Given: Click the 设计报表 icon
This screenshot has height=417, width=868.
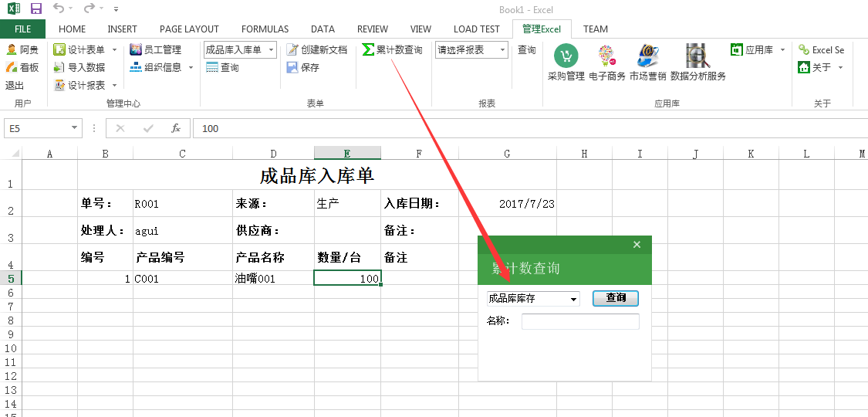Looking at the screenshot, I should tap(59, 85).
